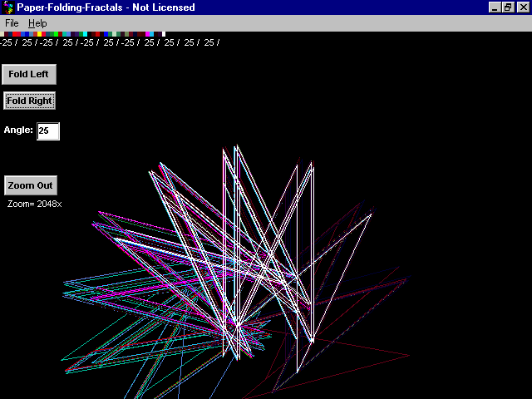Restore down the application window
Viewport: 532px width, 399px height.
507,7
